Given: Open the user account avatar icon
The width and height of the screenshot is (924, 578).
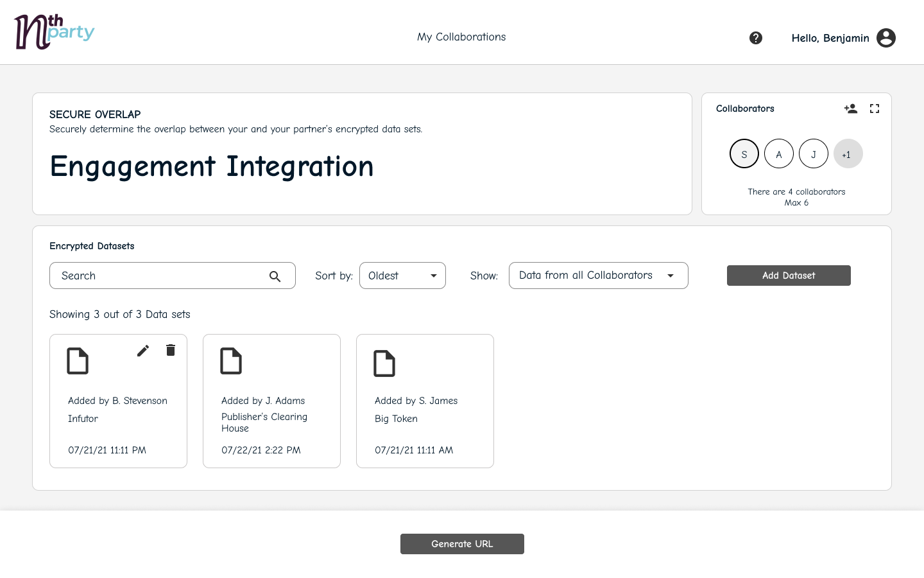Looking at the screenshot, I should point(886,38).
